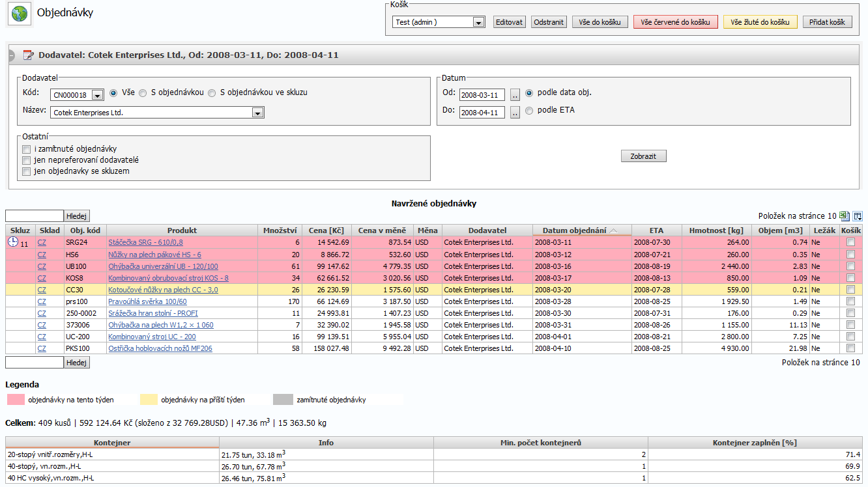The image size is (868, 487).
Task: Open Kombinovaný obrubovací stroj KOS - 8 link
Action: pyautogui.click(x=168, y=278)
